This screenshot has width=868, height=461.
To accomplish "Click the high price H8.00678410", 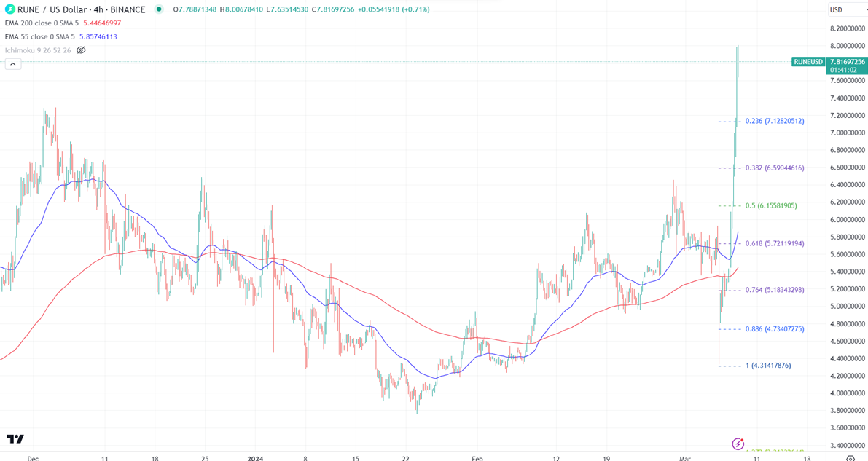I will coord(241,9).
